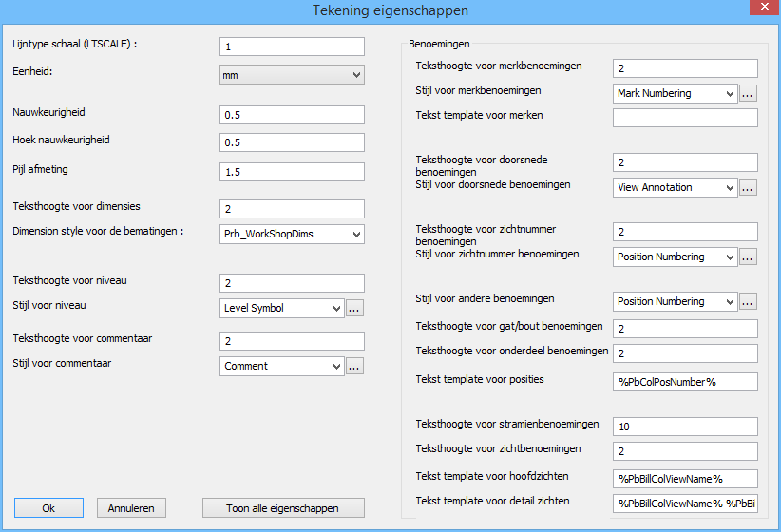Click the Teksthoogte voor niveau field
Viewport: 781px width, 532px height.
pyautogui.click(x=292, y=283)
